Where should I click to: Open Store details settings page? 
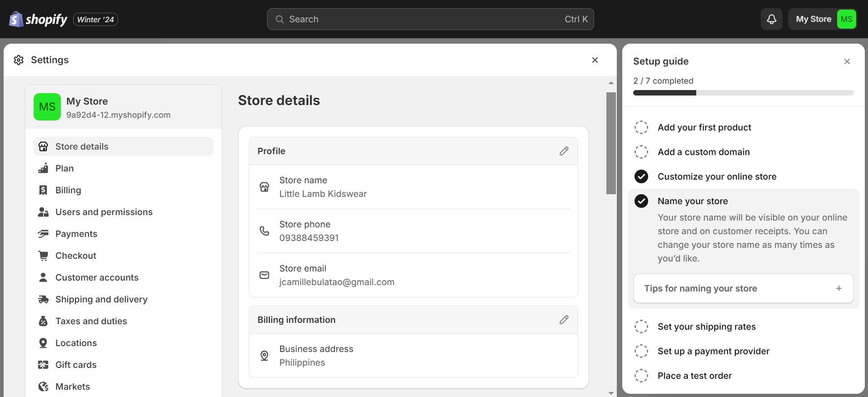click(124, 146)
